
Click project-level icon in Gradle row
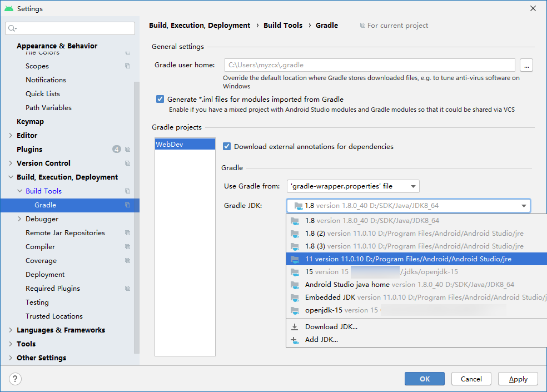pos(128,205)
